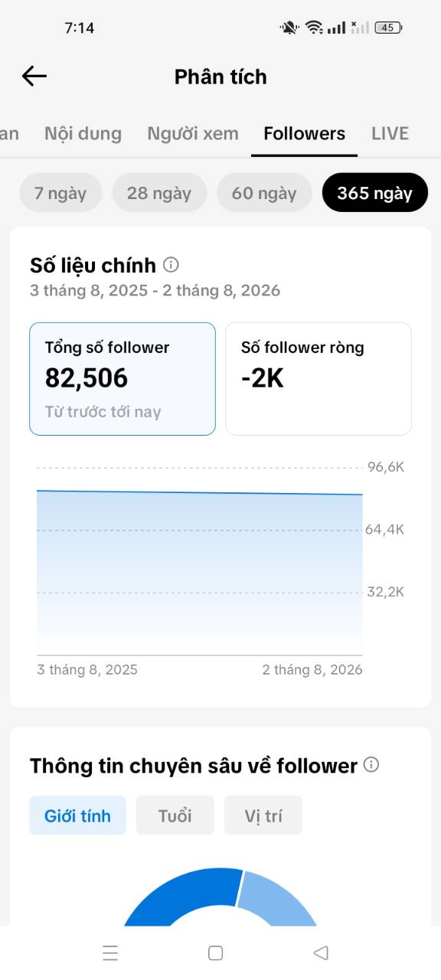This screenshot has width=441, height=980.
Task: Open the LIVE tab
Action: (x=390, y=133)
